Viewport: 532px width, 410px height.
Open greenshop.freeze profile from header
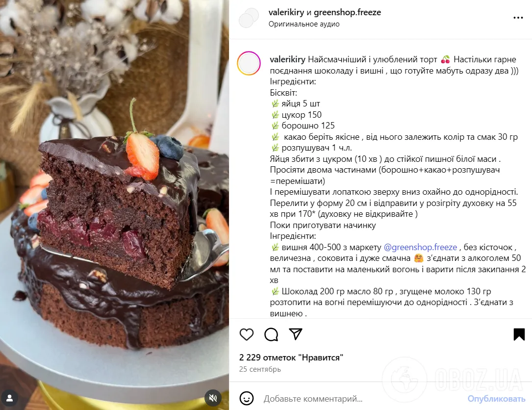[x=347, y=12]
